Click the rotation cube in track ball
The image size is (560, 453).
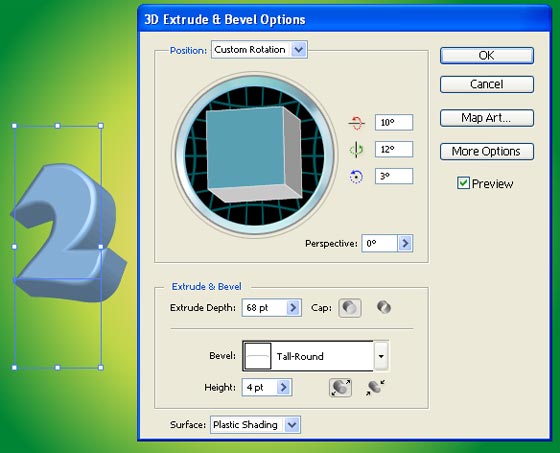pyautogui.click(x=254, y=154)
